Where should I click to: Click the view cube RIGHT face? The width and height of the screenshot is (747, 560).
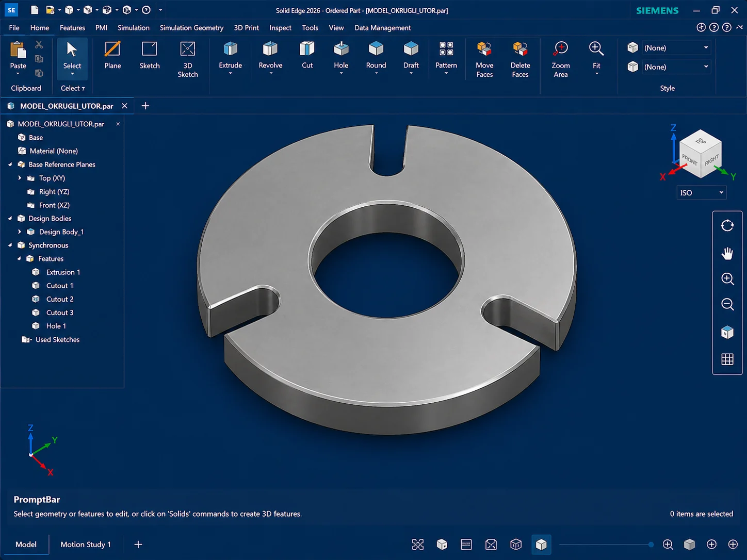pyautogui.click(x=711, y=160)
